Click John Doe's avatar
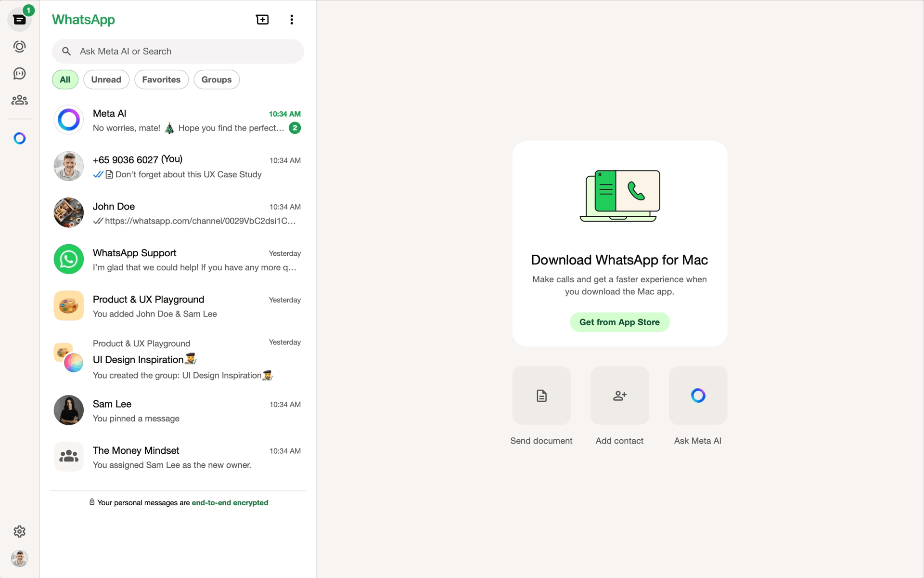The image size is (924, 578). (69, 212)
